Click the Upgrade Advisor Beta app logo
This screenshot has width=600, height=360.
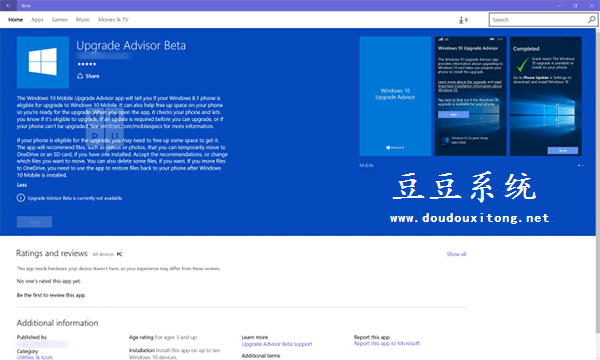43,62
